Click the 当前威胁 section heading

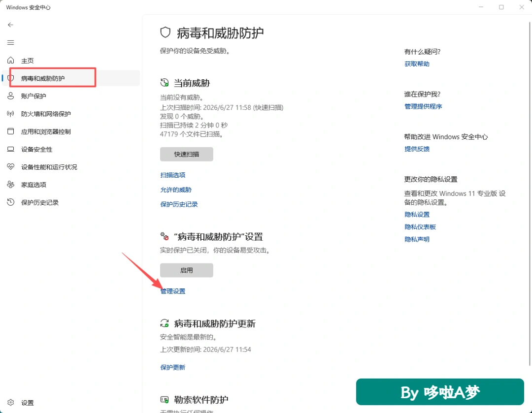coord(192,83)
